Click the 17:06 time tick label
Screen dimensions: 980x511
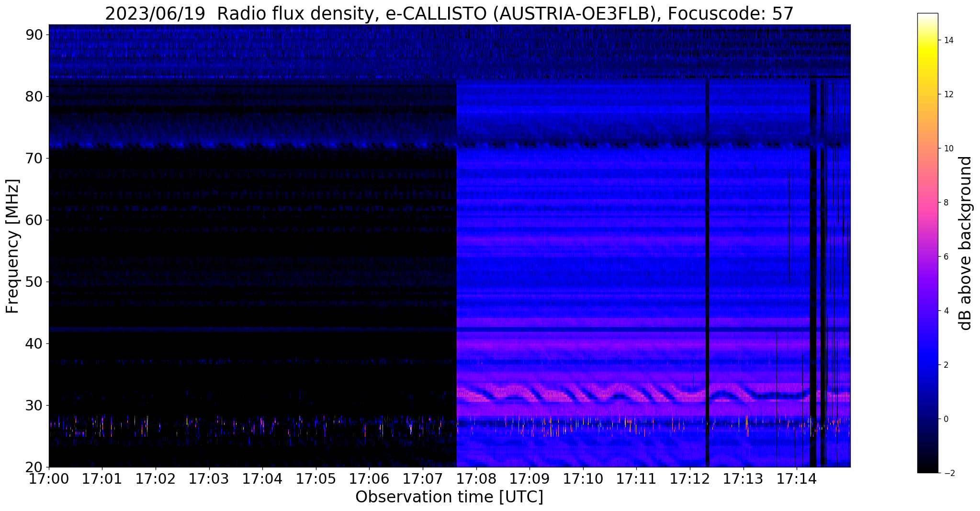point(369,478)
